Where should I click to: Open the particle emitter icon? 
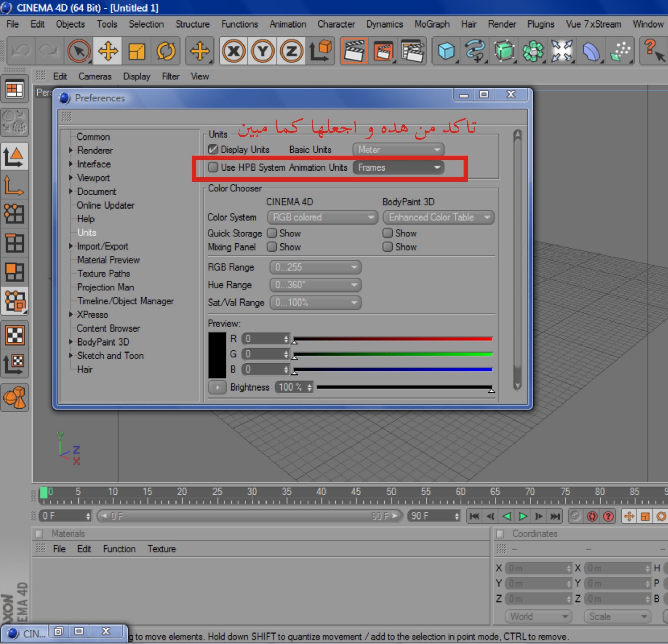coord(621,51)
